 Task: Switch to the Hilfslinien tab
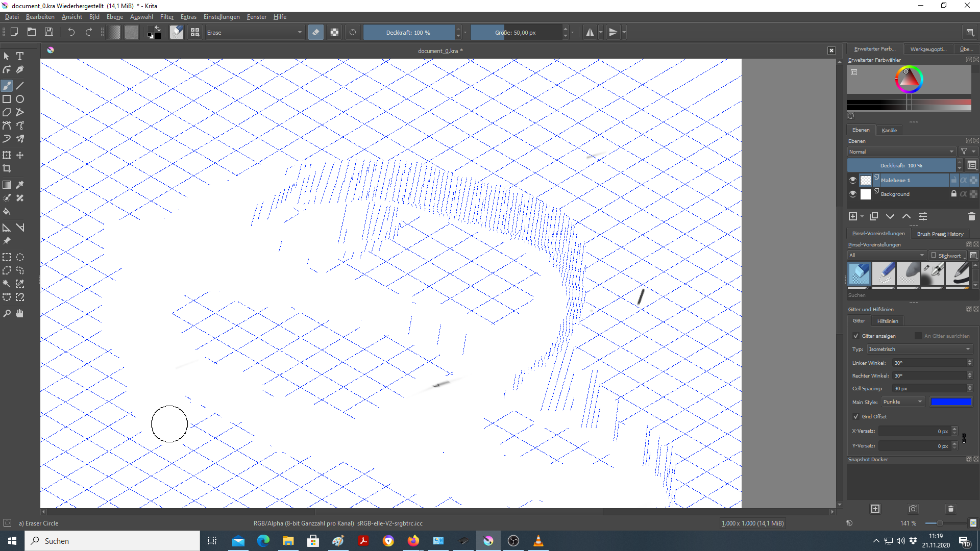[x=888, y=320]
